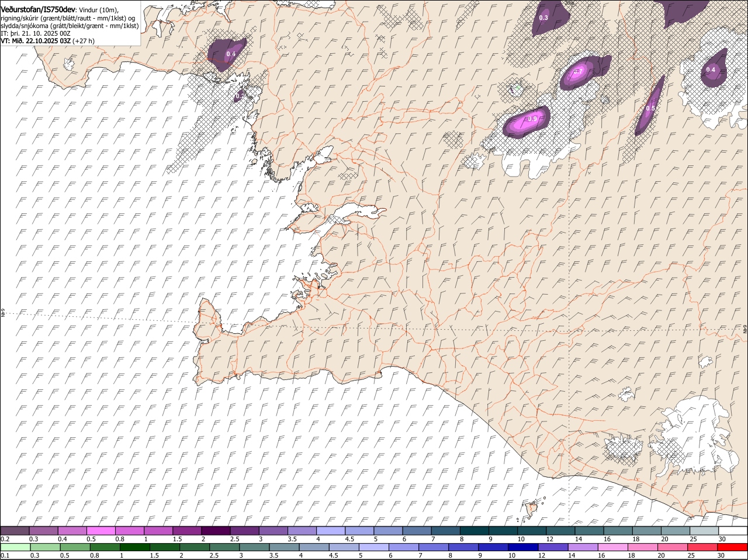Click the 4.5 value under the top legend
748x560 pixels.
coord(349,538)
